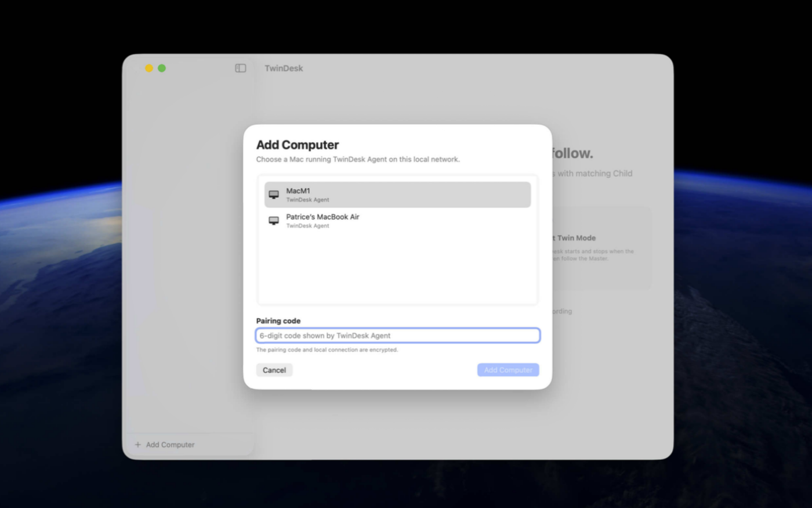Select Patrice's MacBook Air from the list

[x=397, y=221]
